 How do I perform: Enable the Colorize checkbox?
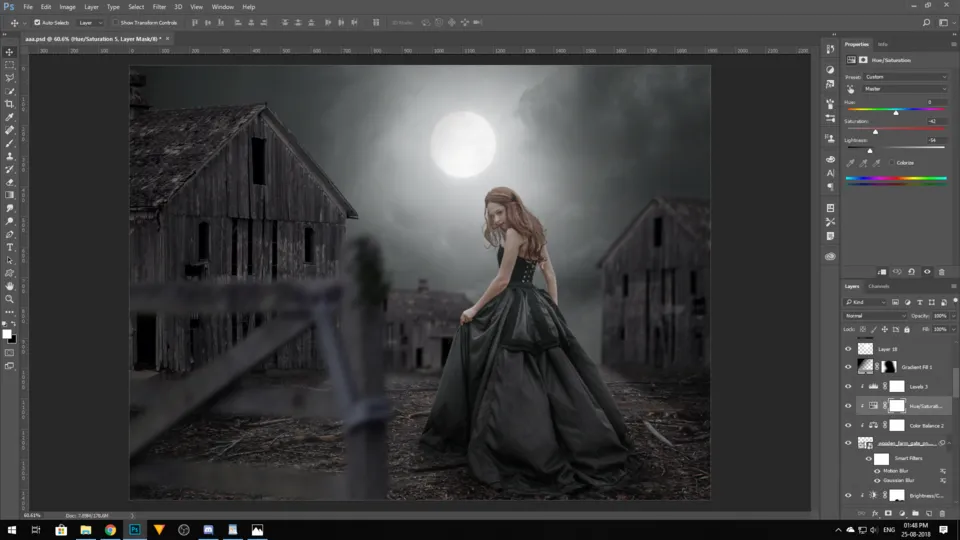tap(892, 162)
